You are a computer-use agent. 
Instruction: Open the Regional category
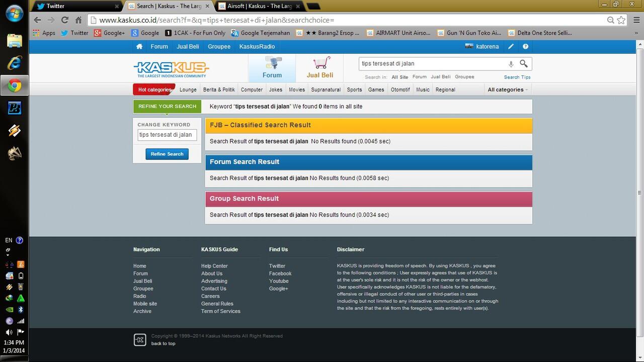445,89
